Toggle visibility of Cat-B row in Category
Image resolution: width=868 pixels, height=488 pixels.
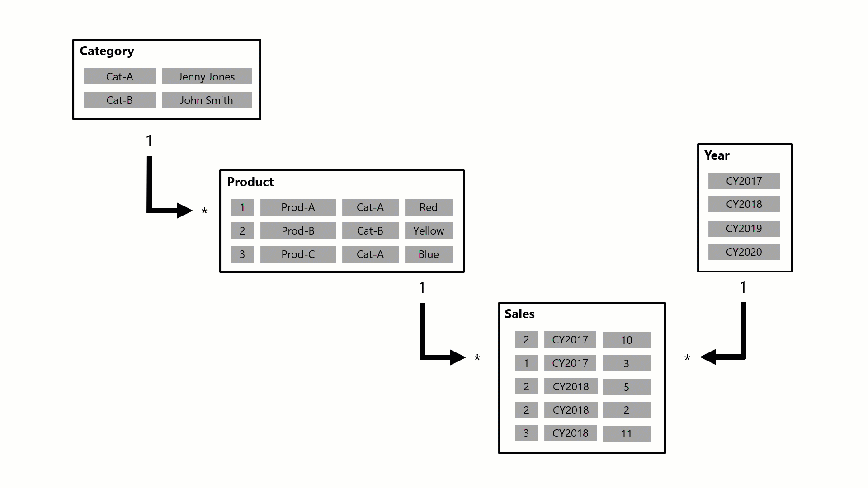[x=119, y=99]
